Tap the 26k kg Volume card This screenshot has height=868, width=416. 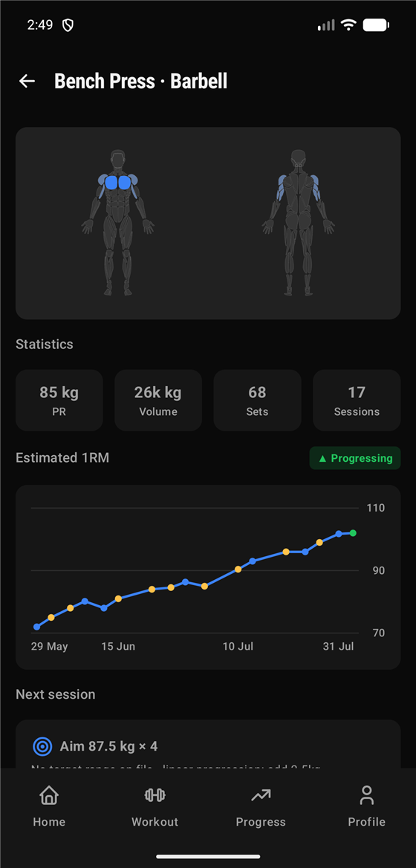coord(158,400)
